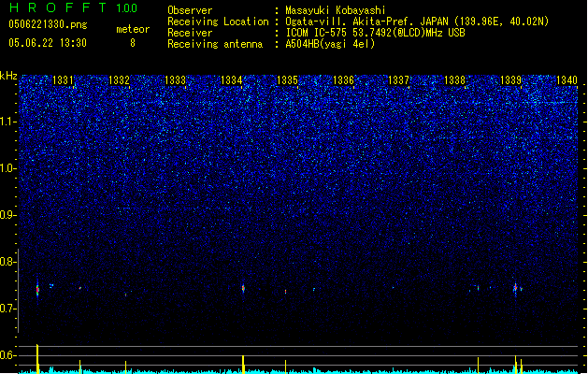Click time marker 1338
This screenshot has width=588, height=374.
click(x=454, y=79)
